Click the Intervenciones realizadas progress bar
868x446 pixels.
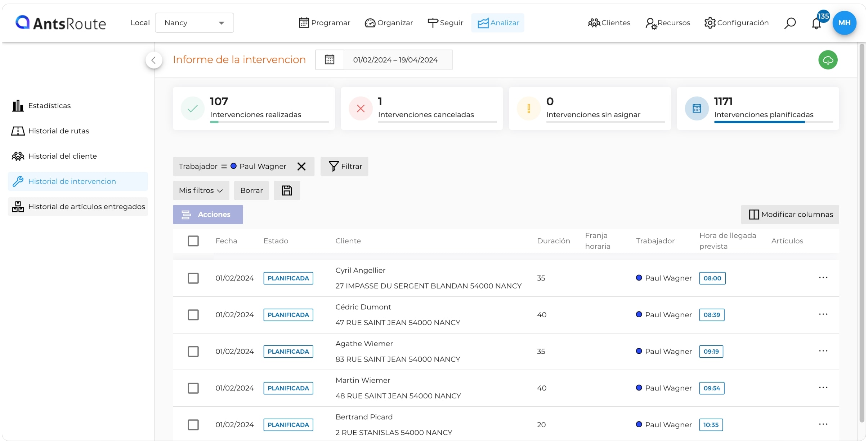click(269, 122)
